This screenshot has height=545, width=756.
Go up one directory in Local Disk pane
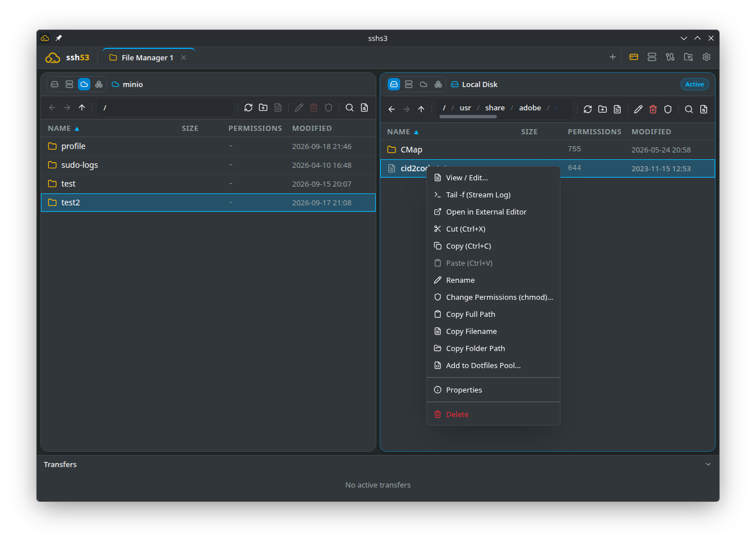pos(421,109)
